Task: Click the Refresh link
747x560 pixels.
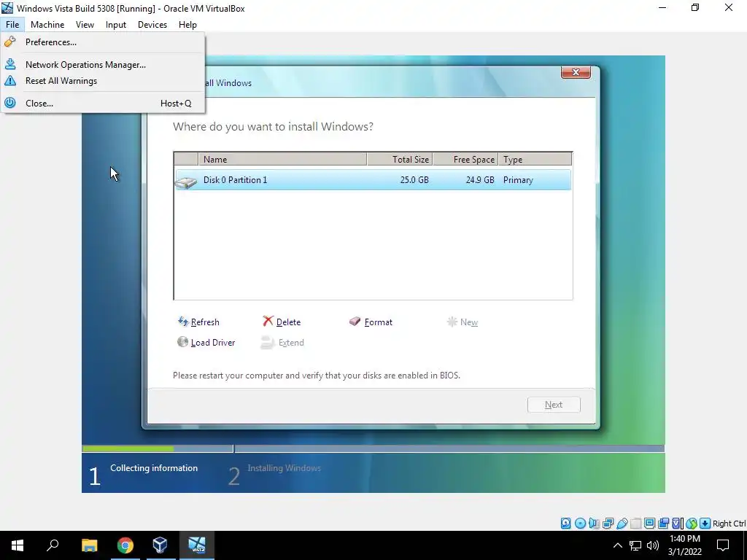Action: (x=205, y=322)
